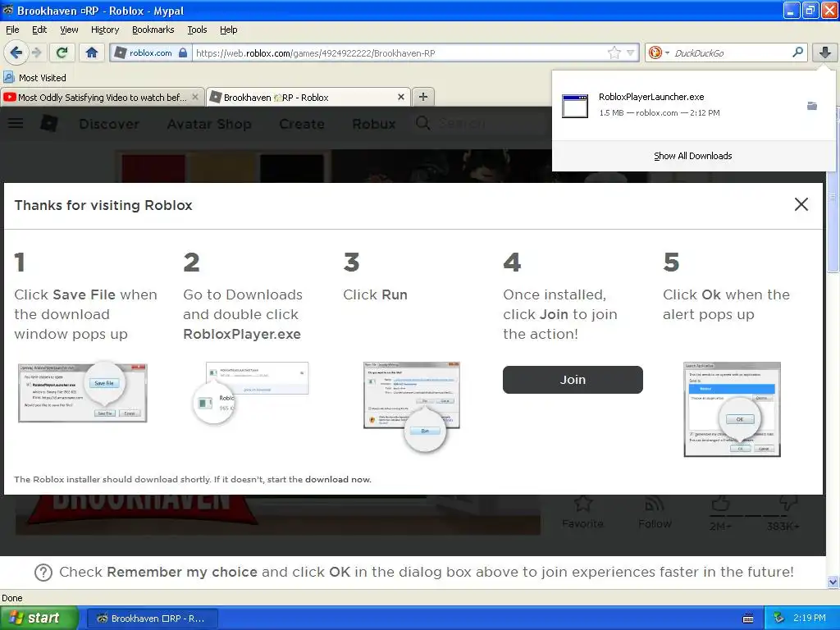Click the Ok alert step thumbnail
Viewport: 840px width, 630px height.
click(732, 409)
